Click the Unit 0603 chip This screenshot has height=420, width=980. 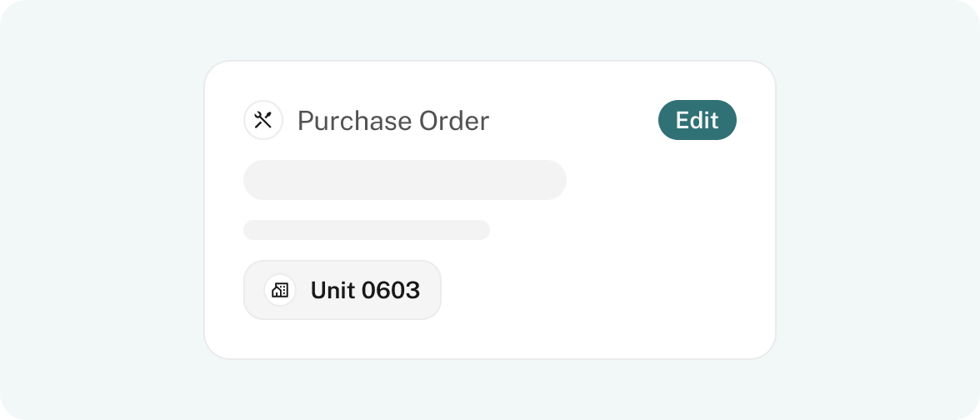pyautogui.click(x=342, y=290)
